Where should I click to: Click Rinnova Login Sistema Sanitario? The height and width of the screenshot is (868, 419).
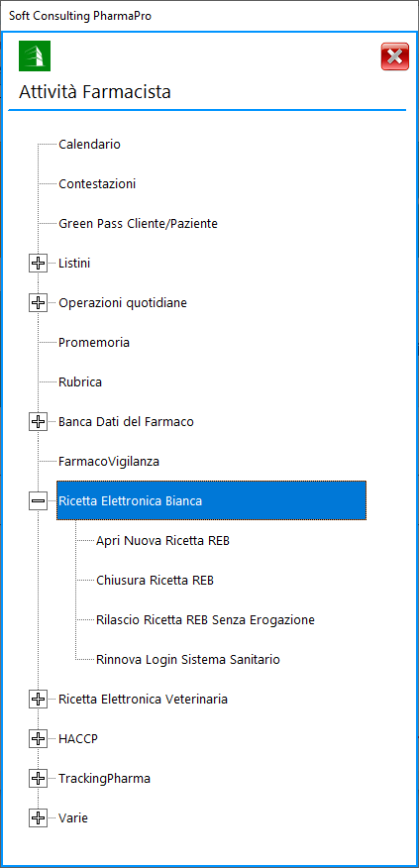188,660
